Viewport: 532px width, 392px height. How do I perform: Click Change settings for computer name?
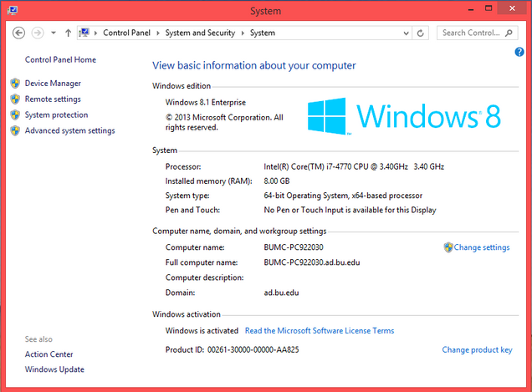pos(482,247)
